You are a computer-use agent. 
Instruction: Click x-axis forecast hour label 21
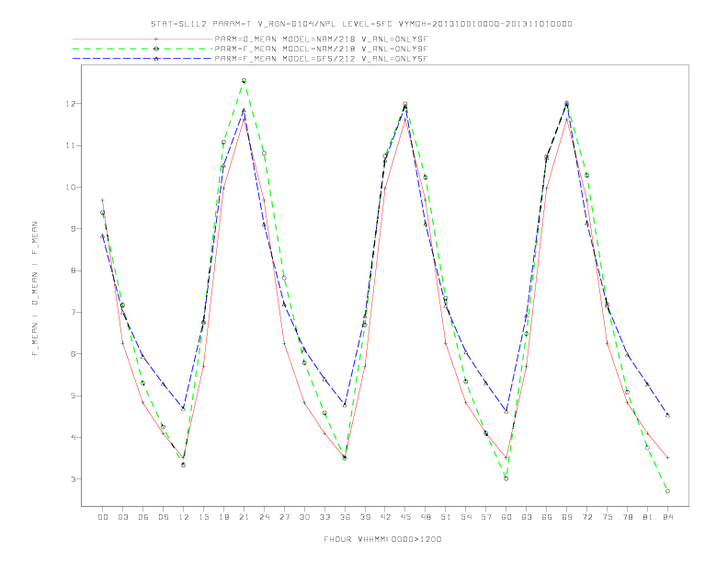pos(244,517)
